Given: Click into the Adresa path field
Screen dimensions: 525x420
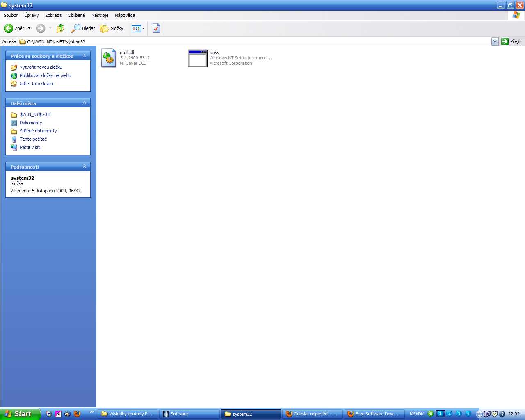Looking at the screenshot, I should [255, 41].
